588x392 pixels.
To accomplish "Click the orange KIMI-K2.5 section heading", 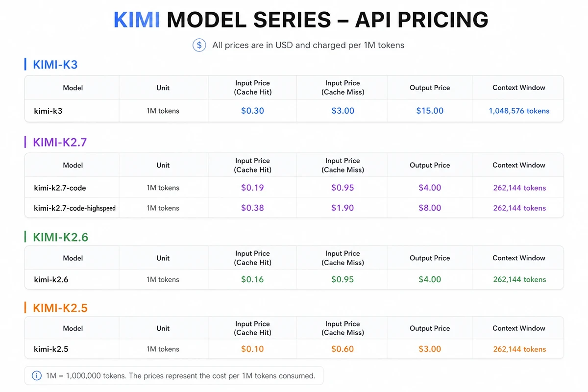I will click(60, 308).
